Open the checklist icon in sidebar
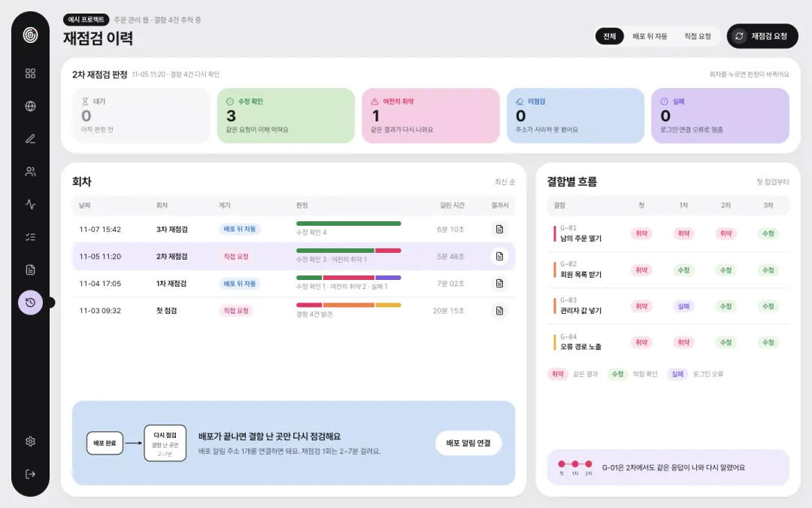Image resolution: width=812 pixels, height=508 pixels. click(31, 237)
